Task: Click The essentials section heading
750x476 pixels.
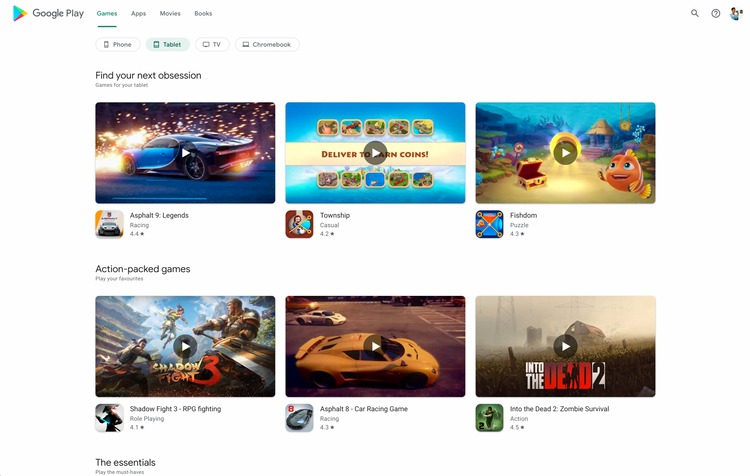Action: (125, 462)
